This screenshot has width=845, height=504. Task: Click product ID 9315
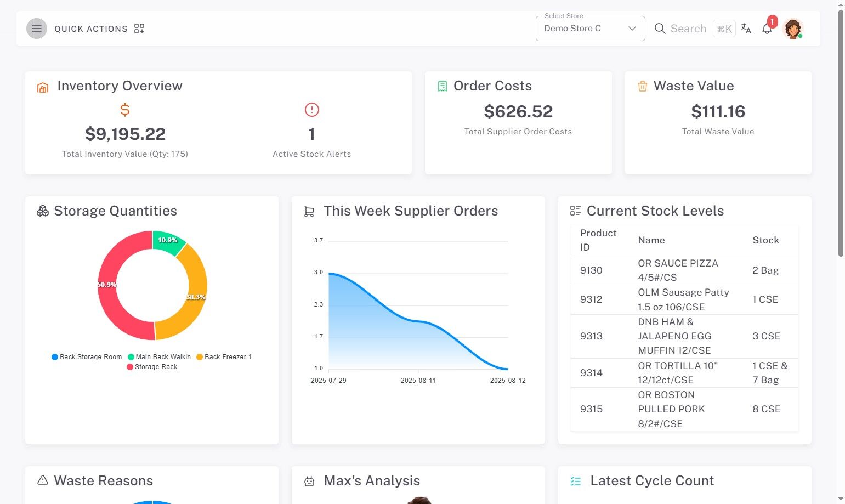[591, 409]
